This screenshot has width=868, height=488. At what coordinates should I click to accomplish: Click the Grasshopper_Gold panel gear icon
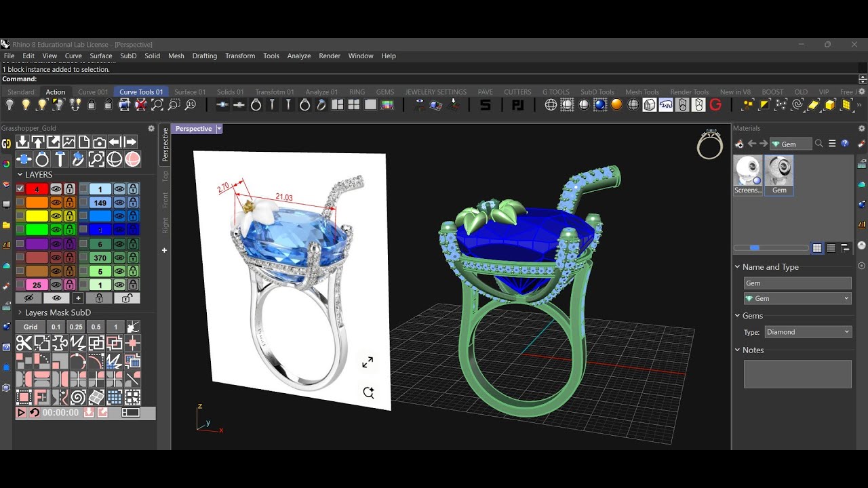click(x=151, y=128)
